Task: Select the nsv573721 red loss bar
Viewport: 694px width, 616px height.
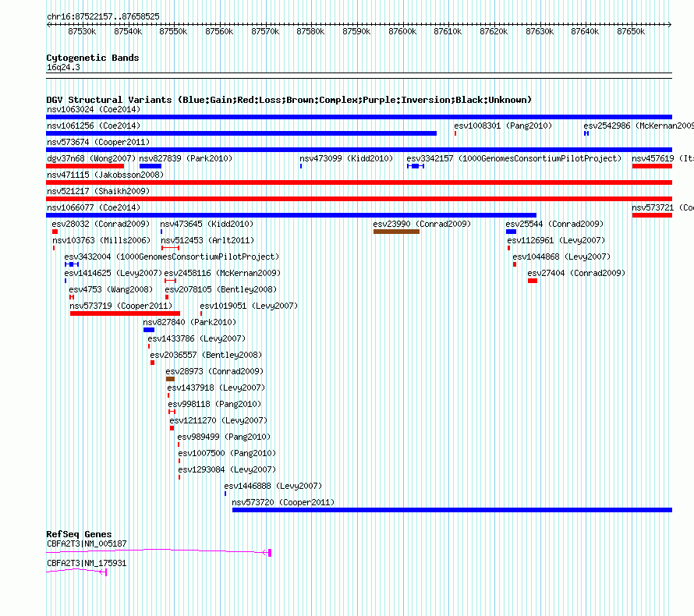Action: 652,215
